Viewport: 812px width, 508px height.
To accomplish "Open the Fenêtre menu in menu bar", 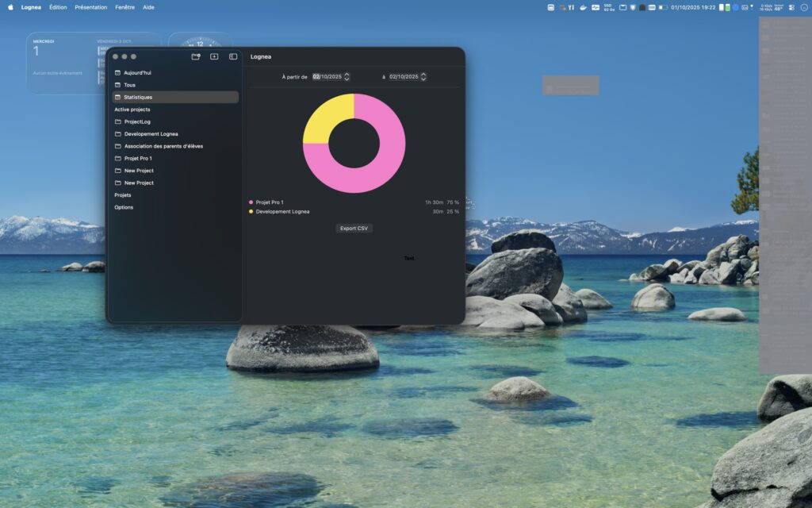I will pyautogui.click(x=124, y=7).
